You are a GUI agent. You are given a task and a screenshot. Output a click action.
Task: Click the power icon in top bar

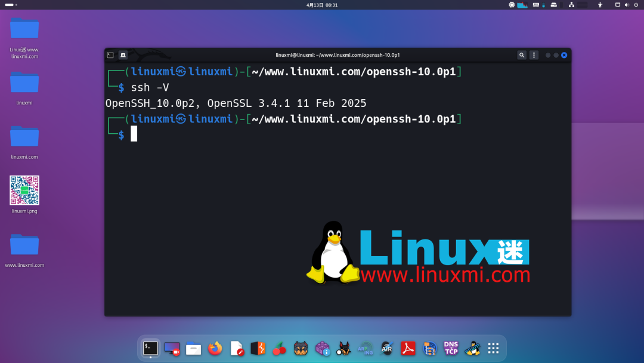[636, 5]
